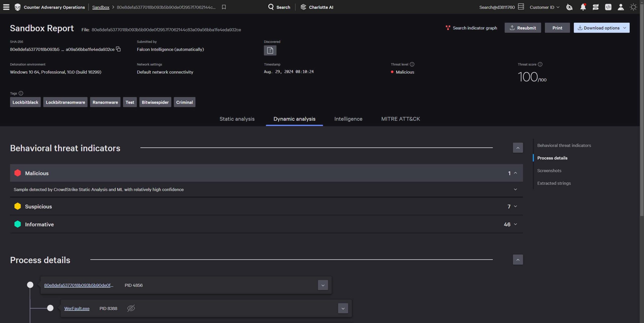Image resolution: width=644 pixels, height=323 pixels.
Task: Click the Print button
Action: click(557, 28)
